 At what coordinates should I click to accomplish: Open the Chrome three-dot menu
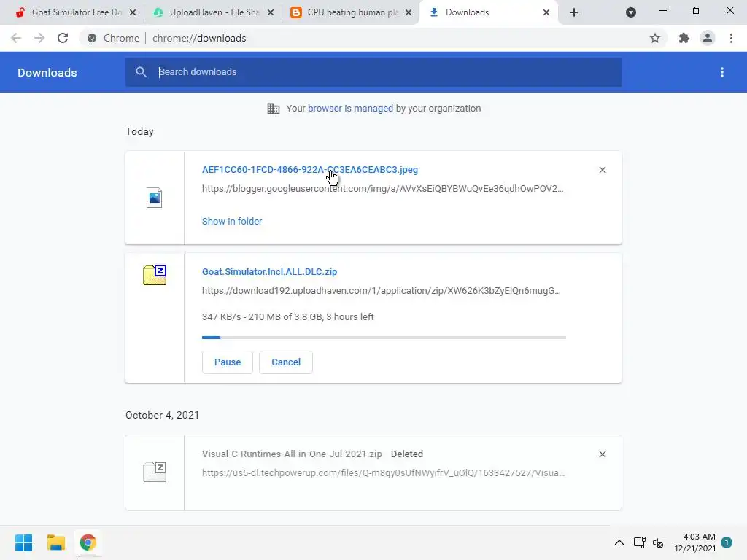[x=731, y=38]
